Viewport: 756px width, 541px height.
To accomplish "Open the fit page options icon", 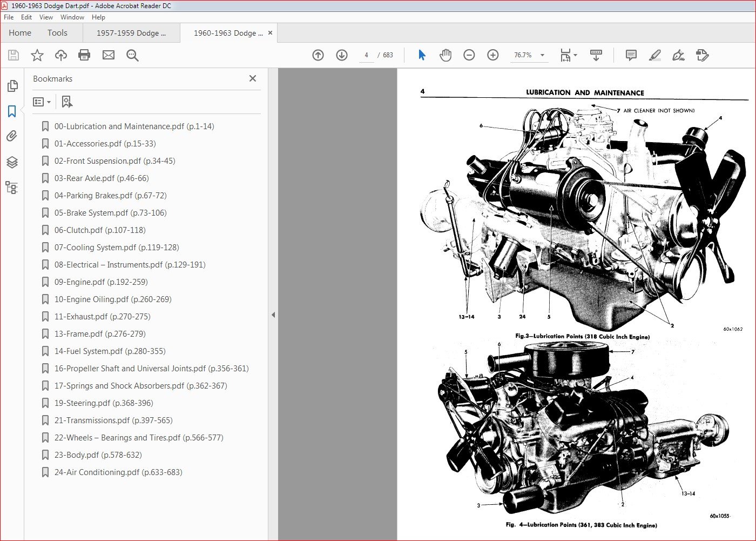I will coord(568,55).
